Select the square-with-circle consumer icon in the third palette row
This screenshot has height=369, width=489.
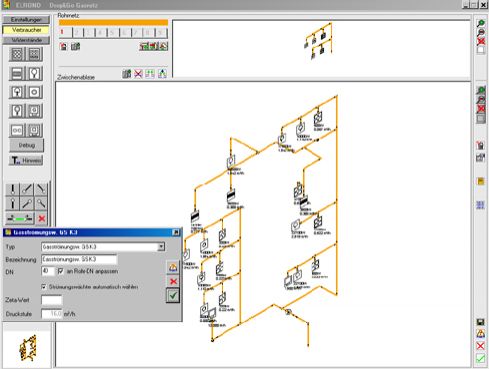pos(34,92)
